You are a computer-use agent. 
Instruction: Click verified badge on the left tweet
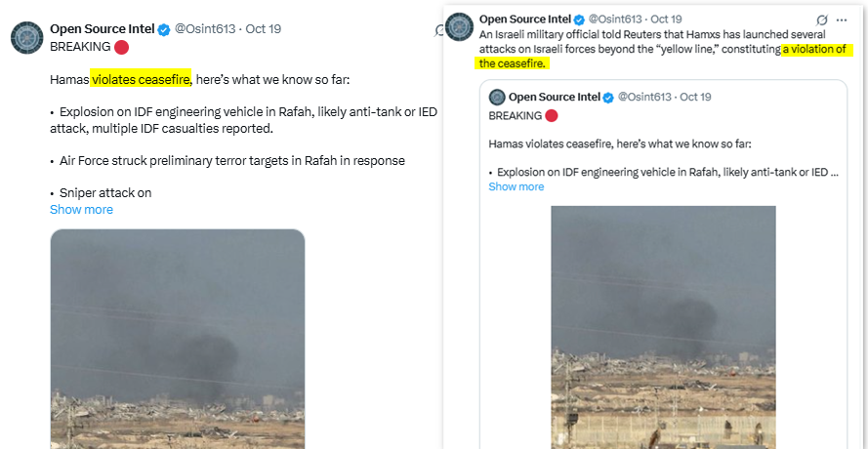point(163,29)
